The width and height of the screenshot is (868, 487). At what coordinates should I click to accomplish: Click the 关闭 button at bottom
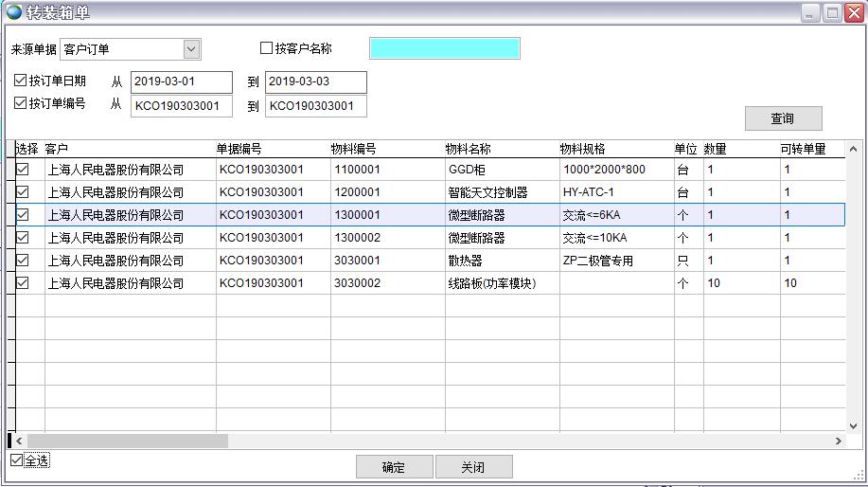(473, 467)
